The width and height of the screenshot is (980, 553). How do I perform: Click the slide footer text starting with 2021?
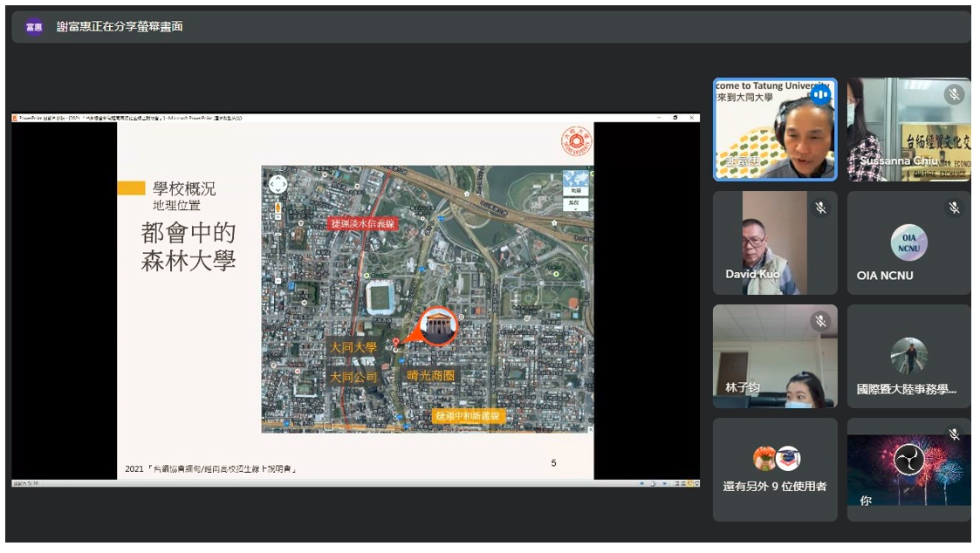coord(210,468)
